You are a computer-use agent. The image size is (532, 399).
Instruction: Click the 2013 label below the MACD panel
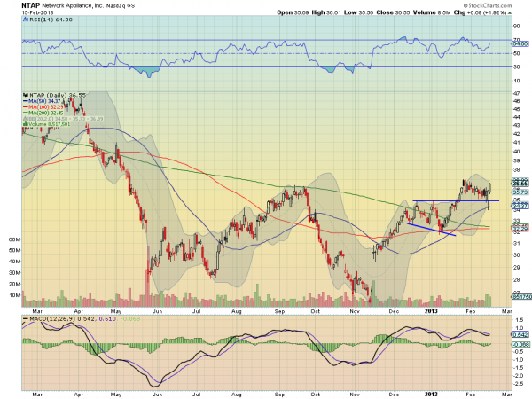[431, 395]
